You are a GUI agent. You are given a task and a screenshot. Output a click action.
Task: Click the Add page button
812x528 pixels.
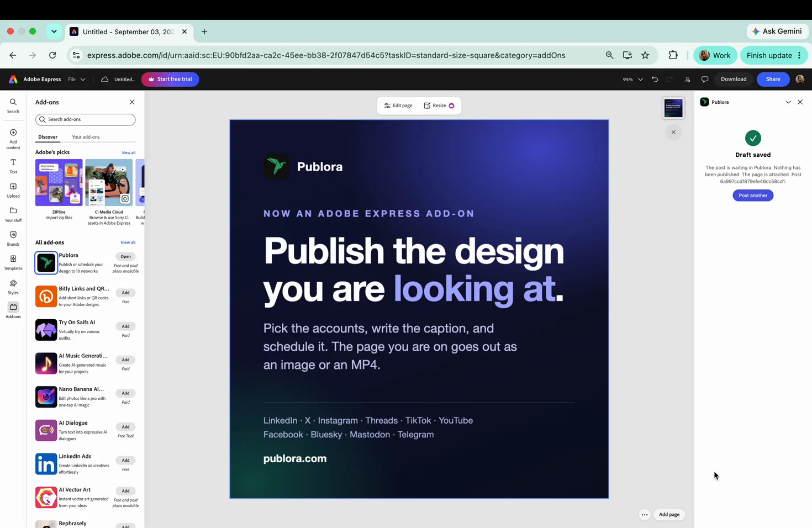pyautogui.click(x=669, y=515)
